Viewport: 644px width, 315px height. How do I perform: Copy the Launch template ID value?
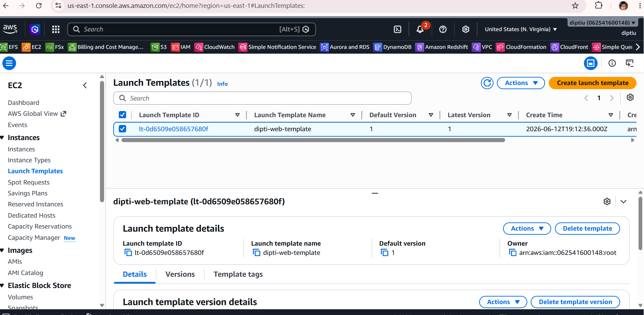tap(128, 253)
